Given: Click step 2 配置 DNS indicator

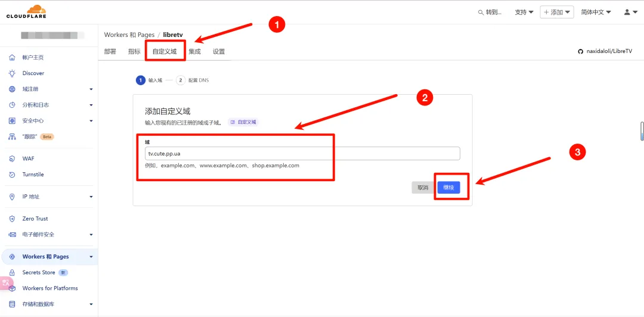Looking at the screenshot, I should 193,80.
